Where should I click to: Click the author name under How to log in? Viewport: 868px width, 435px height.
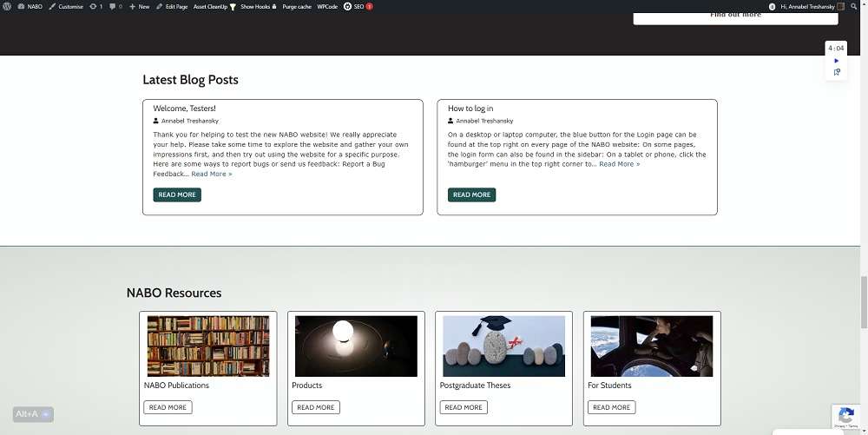click(484, 121)
